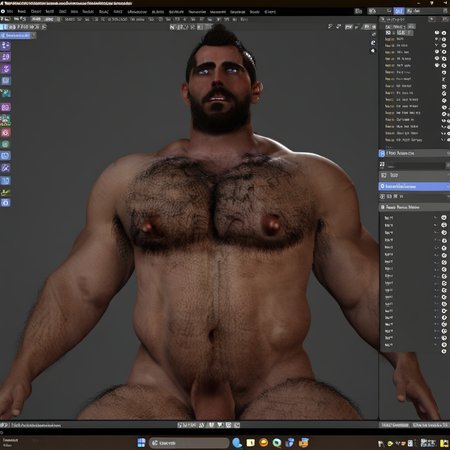This screenshot has height=450, width=450.
Task: Expand the panel header just above lower list
Action: point(414,207)
